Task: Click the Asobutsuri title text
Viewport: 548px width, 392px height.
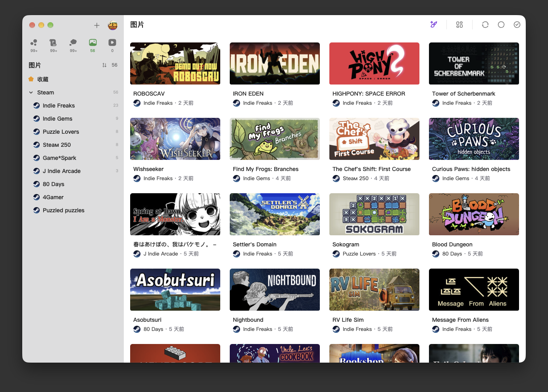Action: pyautogui.click(x=147, y=320)
